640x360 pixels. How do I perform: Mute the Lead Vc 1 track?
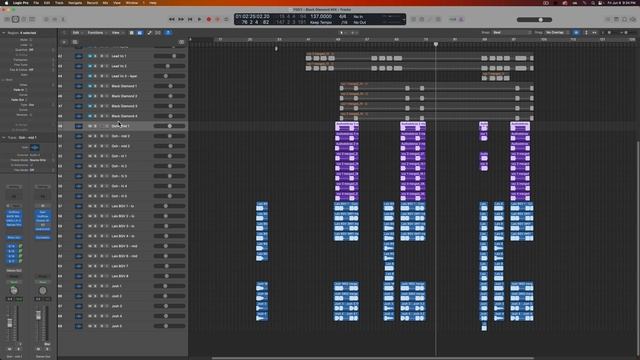coord(90,56)
